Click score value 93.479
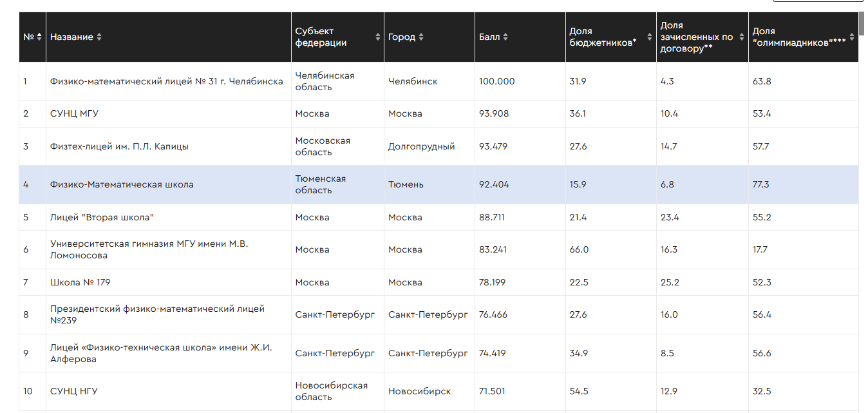Screen dimensions: 868x413 pos(493,146)
